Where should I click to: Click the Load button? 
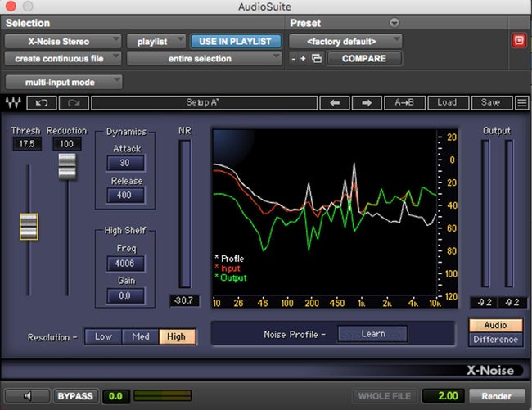448,103
